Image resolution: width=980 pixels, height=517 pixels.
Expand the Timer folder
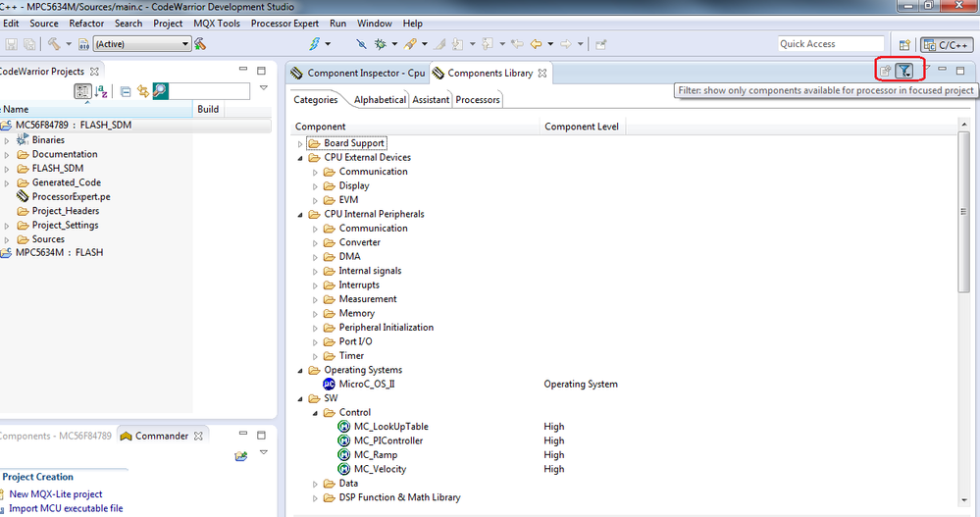click(x=315, y=356)
